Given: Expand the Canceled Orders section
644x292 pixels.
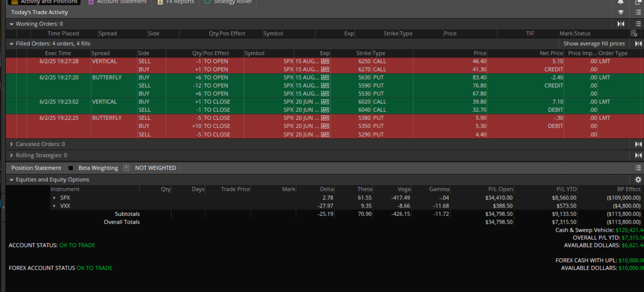Looking at the screenshot, I should pos(11,144).
